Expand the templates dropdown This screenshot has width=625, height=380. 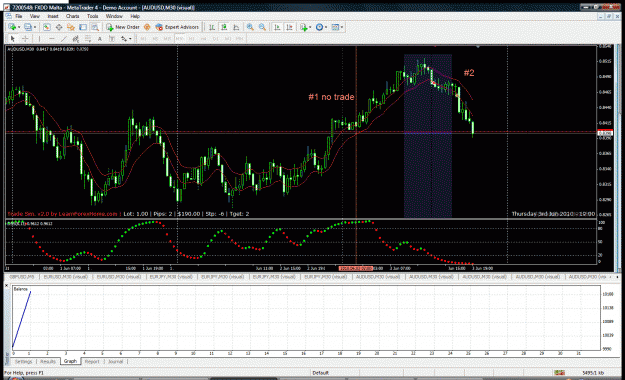click(342, 27)
